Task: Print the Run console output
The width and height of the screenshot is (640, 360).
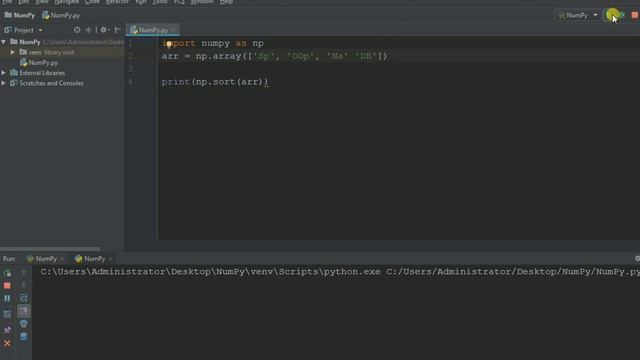Action: [24, 324]
